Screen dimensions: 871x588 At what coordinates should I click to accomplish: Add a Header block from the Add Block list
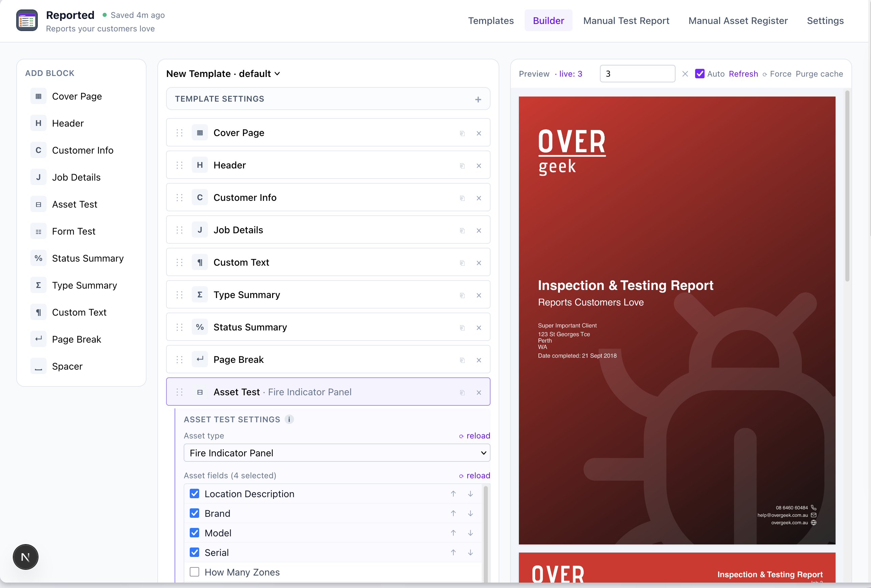click(81, 123)
